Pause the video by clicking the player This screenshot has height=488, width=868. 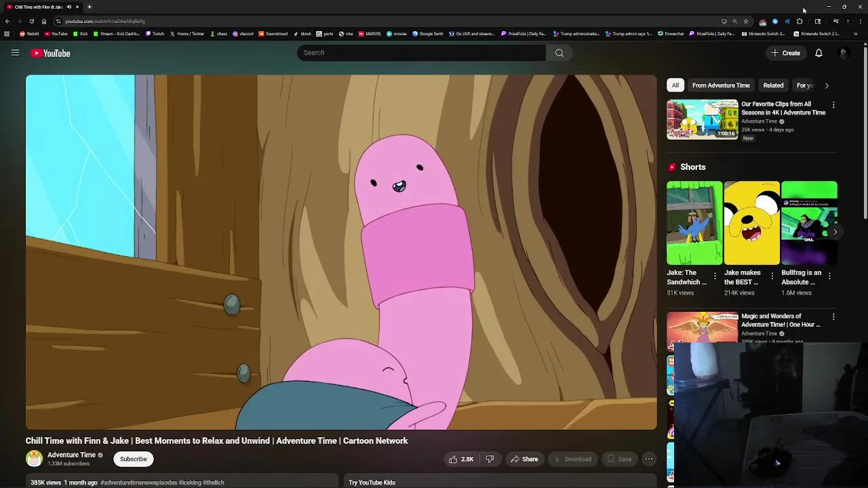(x=341, y=252)
